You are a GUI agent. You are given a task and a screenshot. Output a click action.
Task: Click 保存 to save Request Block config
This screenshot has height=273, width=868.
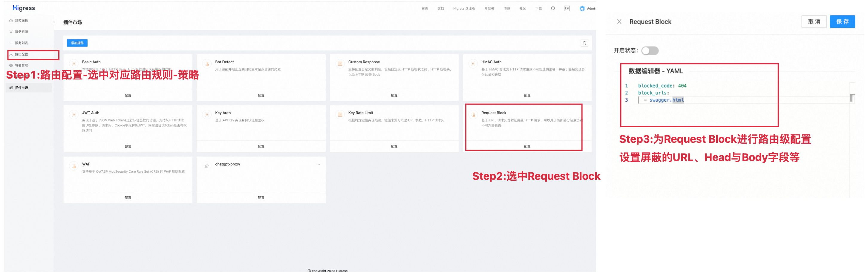point(842,22)
